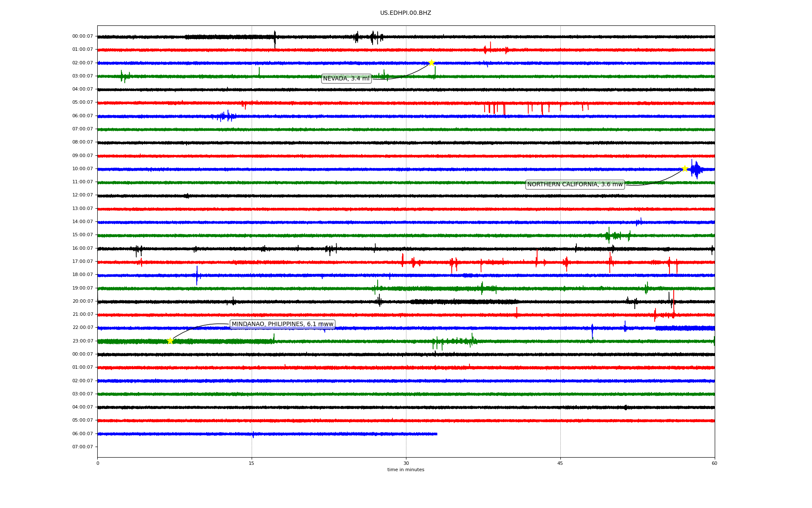
Task: Select the 'MINDANAO, PHILIPPINES, 6.1 mww' label
Action: click(x=283, y=324)
